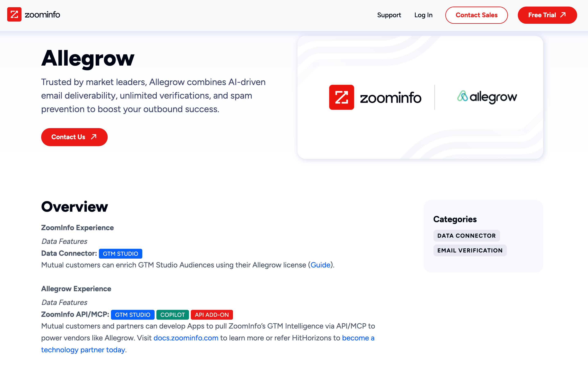588x366 pixels.
Task: Open the Log In menu item
Action: pyautogui.click(x=423, y=15)
